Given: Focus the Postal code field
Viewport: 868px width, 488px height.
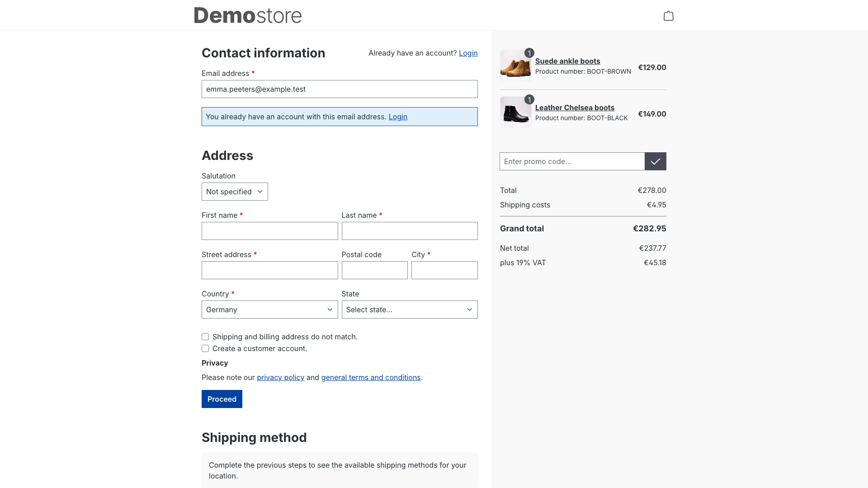Looking at the screenshot, I should pos(374,270).
